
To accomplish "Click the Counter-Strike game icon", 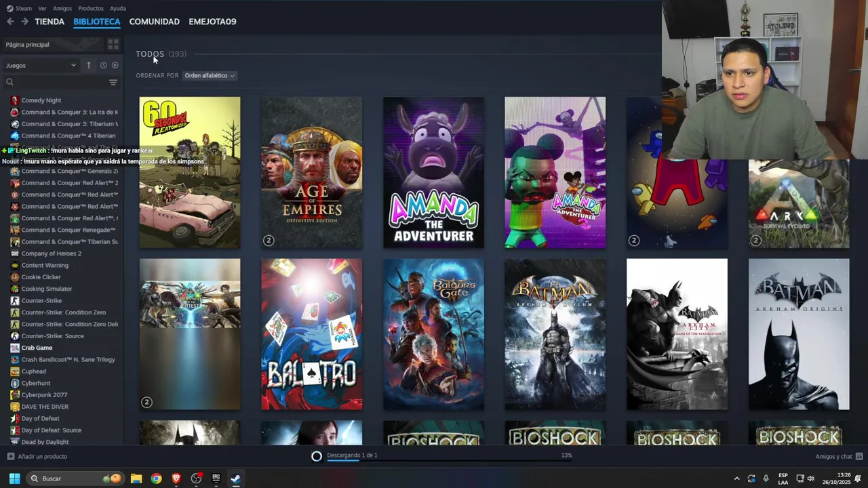I will click(x=15, y=301).
